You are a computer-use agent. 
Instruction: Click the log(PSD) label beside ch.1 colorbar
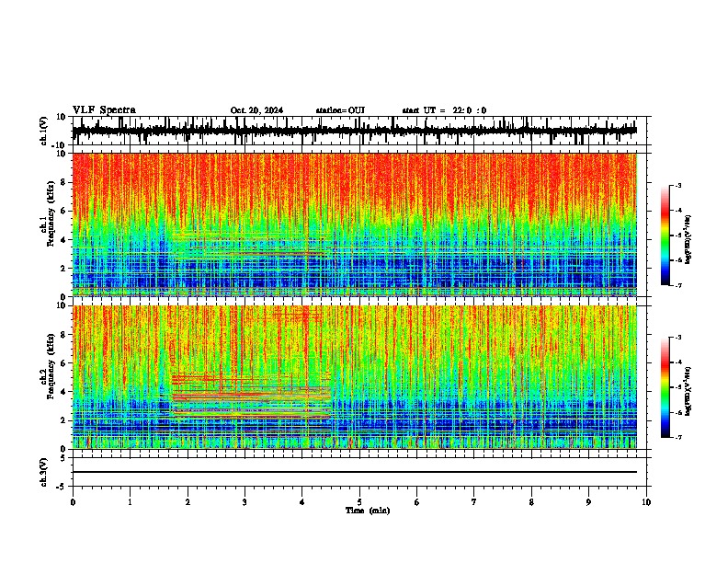click(688, 240)
